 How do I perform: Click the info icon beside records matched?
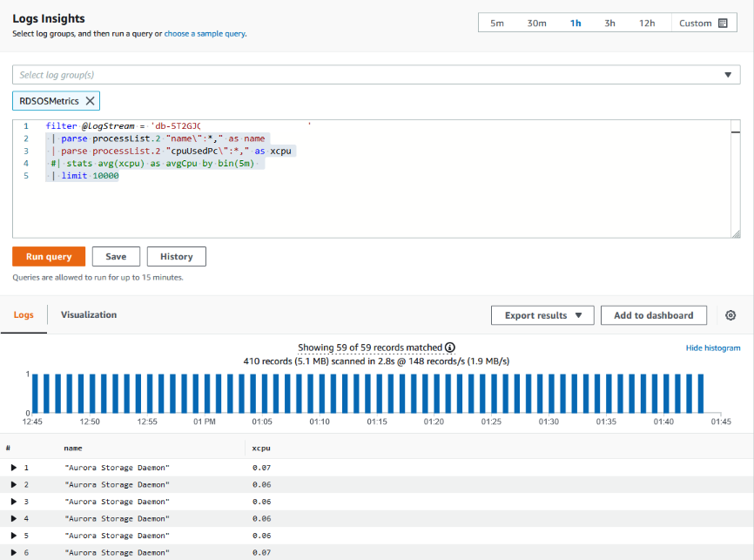(x=449, y=347)
